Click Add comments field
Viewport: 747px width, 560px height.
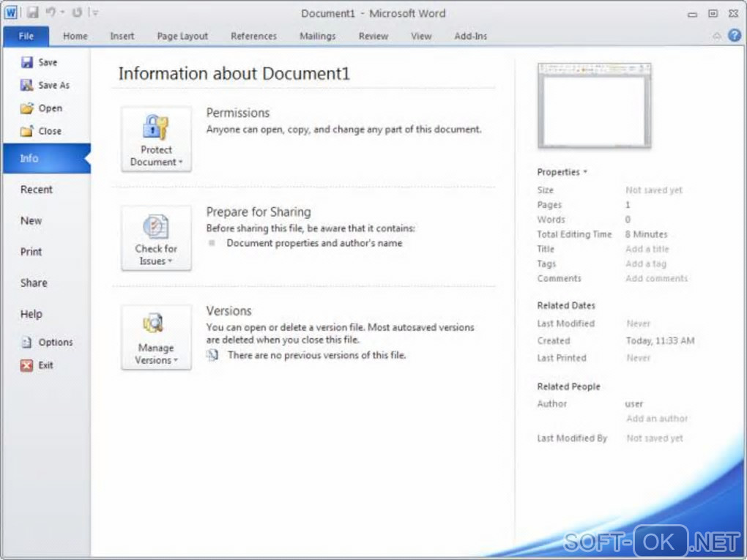(656, 278)
